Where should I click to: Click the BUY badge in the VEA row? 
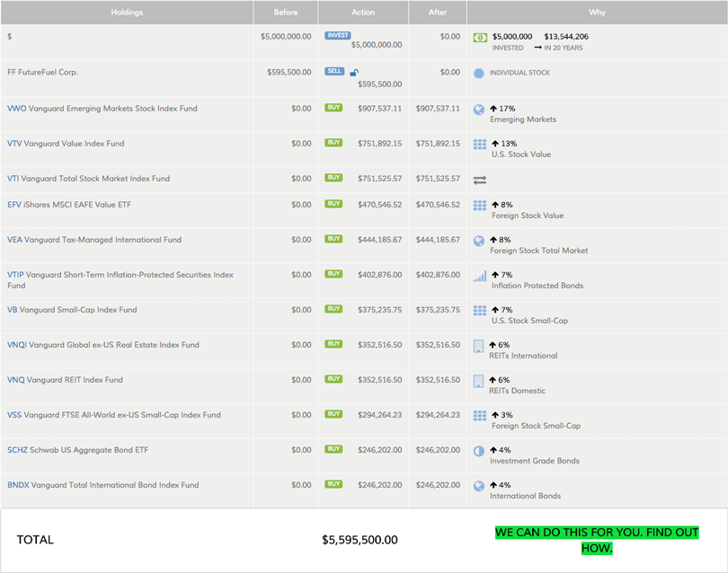point(333,239)
